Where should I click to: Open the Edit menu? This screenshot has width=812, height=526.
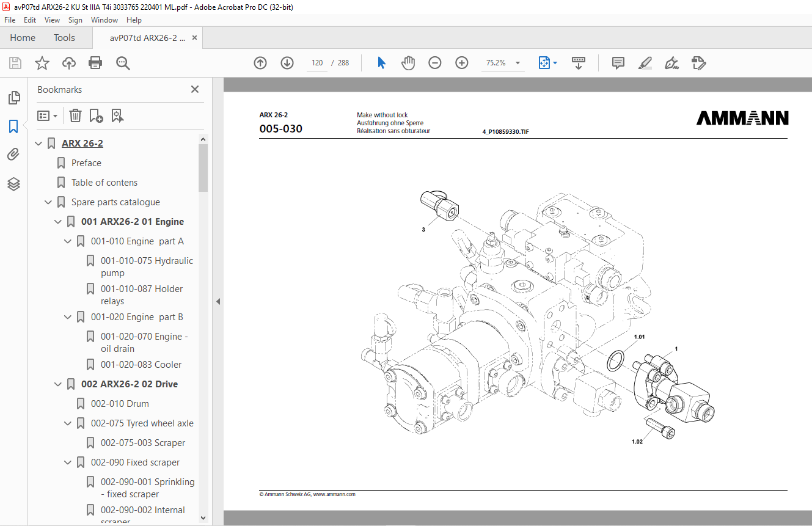[30, 20]
